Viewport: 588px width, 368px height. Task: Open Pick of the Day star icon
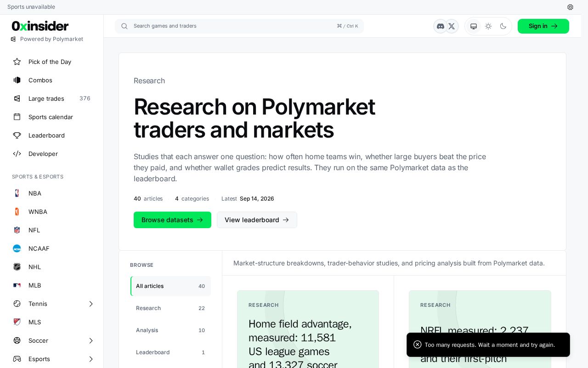point(17,62)
